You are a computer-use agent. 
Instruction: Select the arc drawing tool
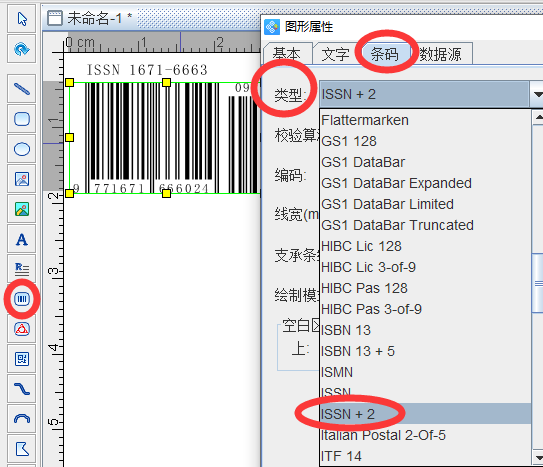pos(21,419)
